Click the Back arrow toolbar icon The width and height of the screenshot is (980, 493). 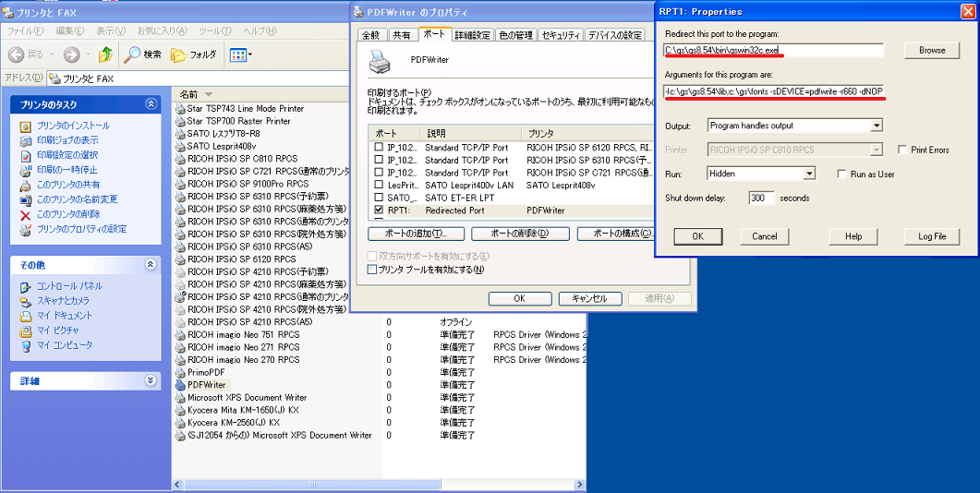17,55
